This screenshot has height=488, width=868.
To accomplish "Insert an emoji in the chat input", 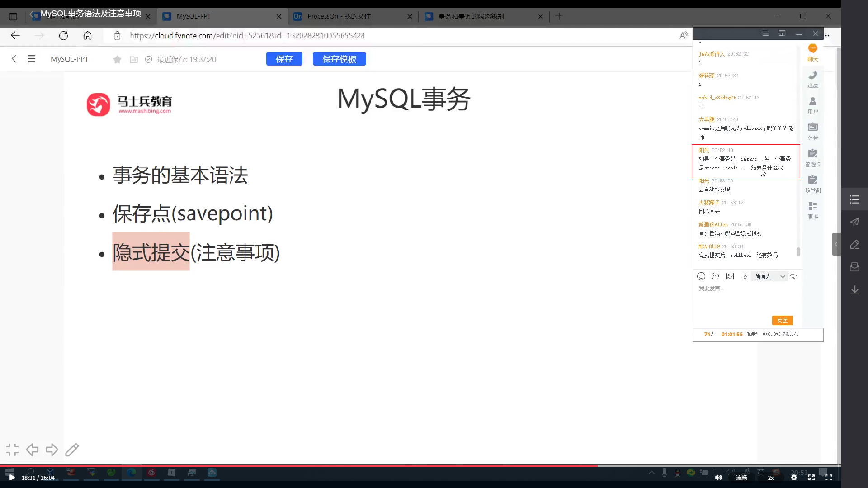I will (x=701, y=276).
